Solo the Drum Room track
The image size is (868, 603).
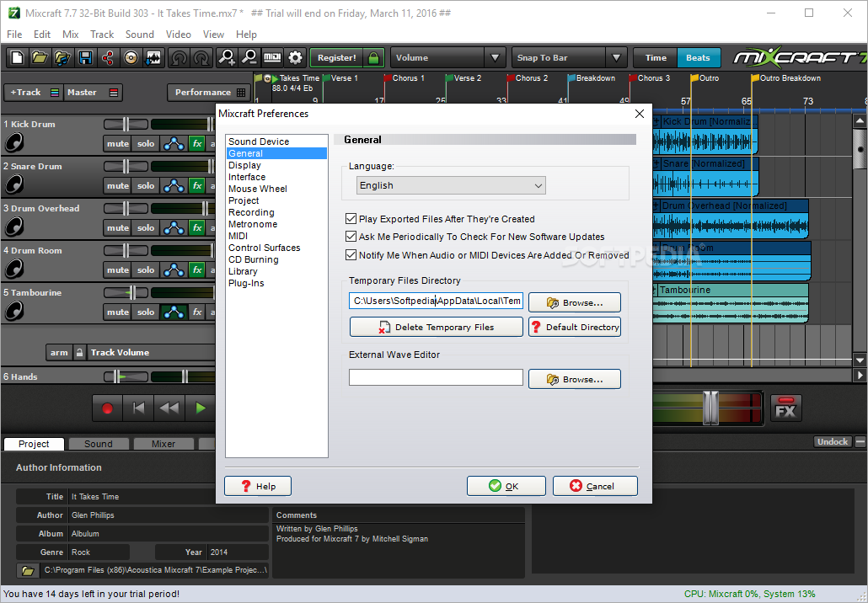146,270
